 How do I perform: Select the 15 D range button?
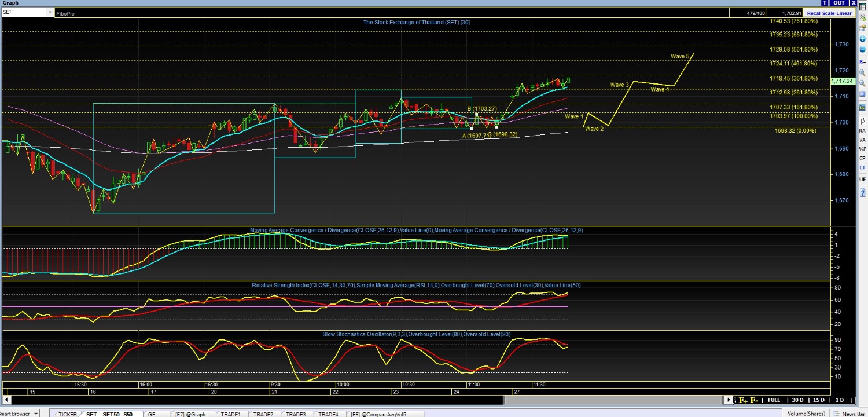[818, 400]
